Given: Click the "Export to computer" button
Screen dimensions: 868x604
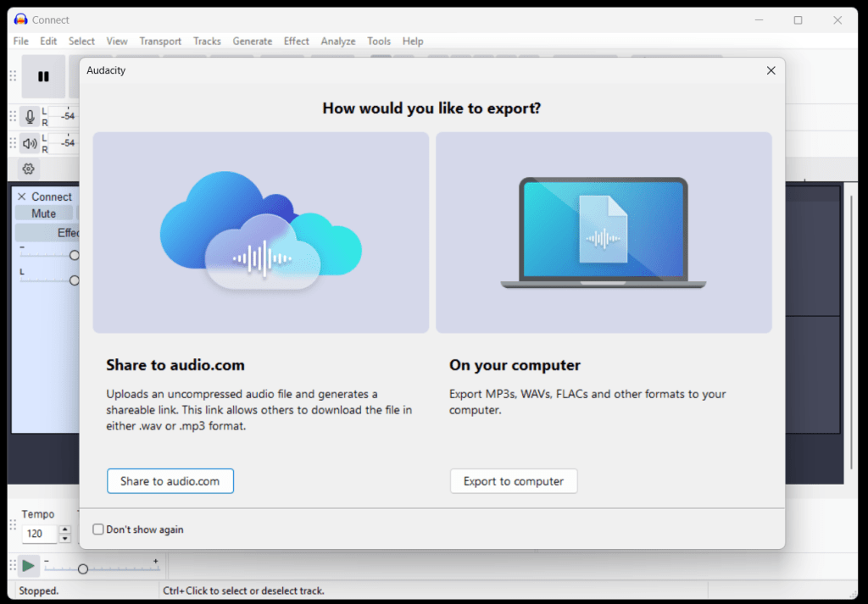Looking at the screenshot, I should pyautogui.click(x=514, y=481).
